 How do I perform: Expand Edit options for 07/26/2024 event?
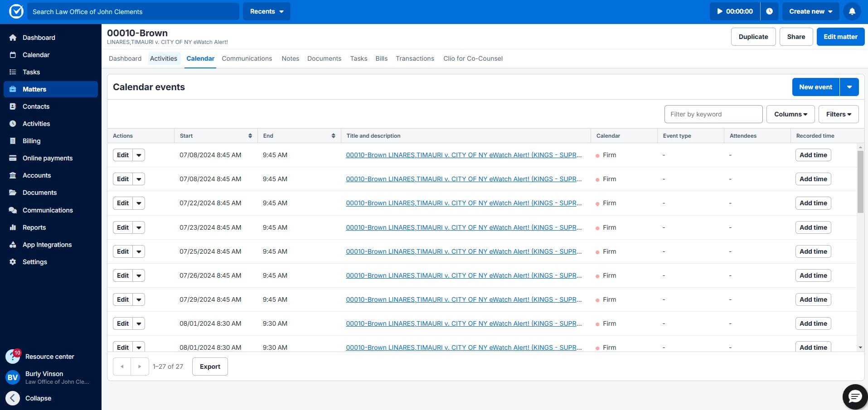[139, 275]
